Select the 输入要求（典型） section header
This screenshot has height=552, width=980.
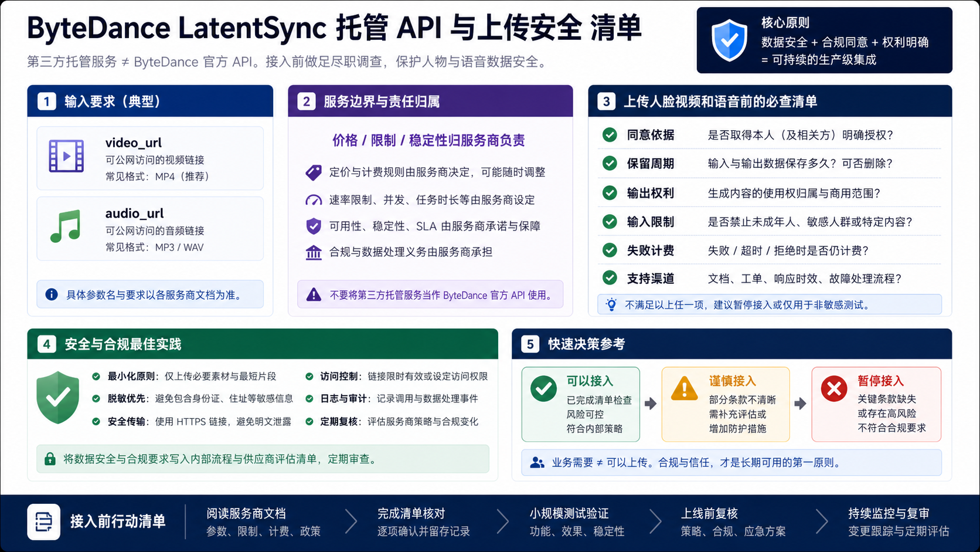150,101
